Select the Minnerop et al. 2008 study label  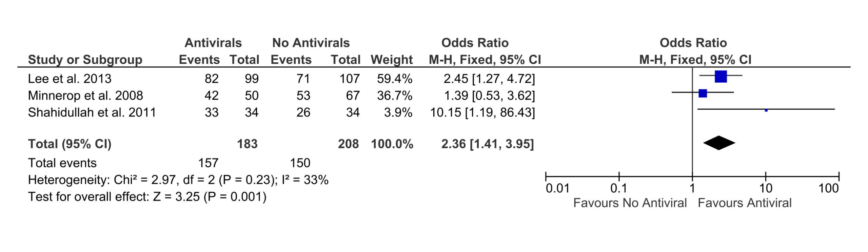pyautogui.click(x=85, y=96)
